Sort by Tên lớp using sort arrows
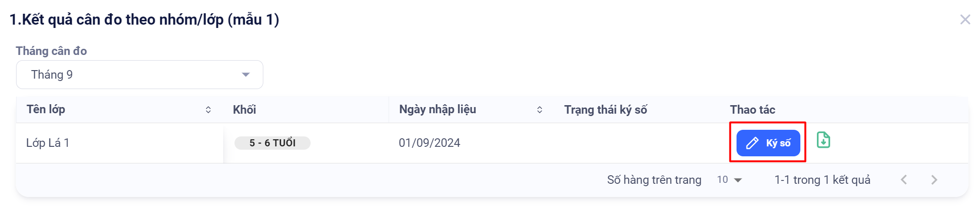The height and width of the screenshot is (207, 980). (x=208, y=110)
